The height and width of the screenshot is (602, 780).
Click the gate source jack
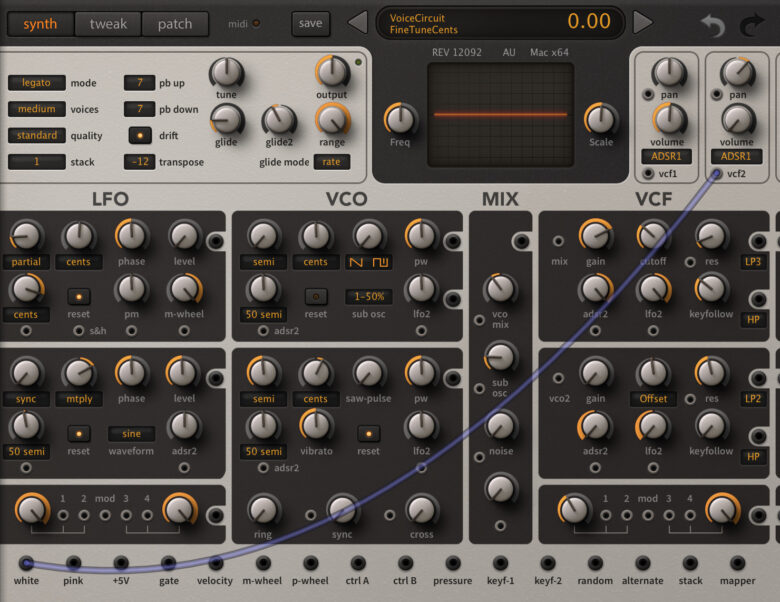[169, 563]
